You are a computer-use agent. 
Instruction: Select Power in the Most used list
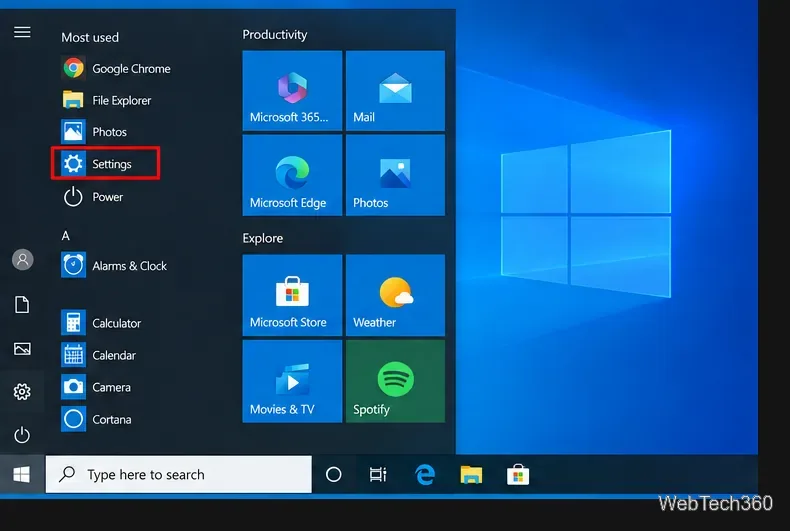[x=93, y=197]
